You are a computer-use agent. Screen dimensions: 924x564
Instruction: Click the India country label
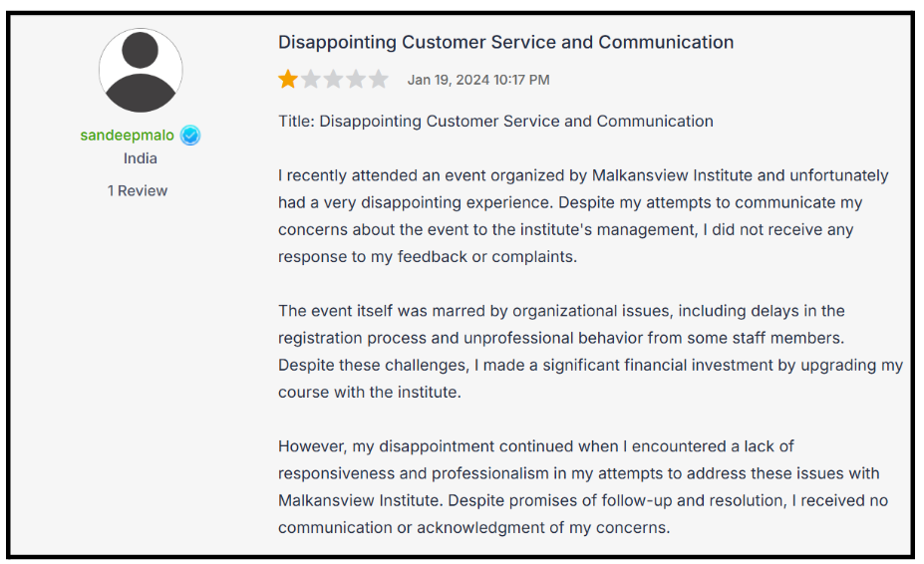point(141,158)
